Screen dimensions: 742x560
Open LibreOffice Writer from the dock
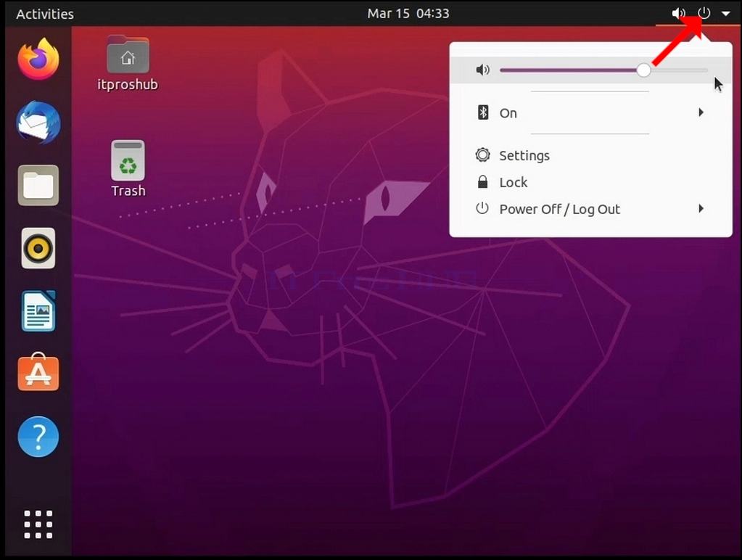38,311
